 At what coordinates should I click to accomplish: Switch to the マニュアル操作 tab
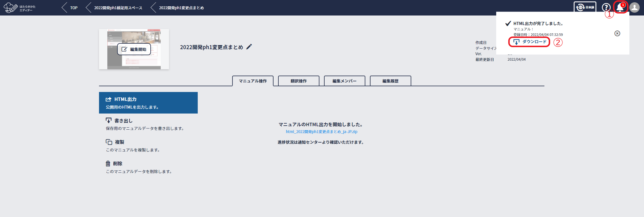point(253,81)
